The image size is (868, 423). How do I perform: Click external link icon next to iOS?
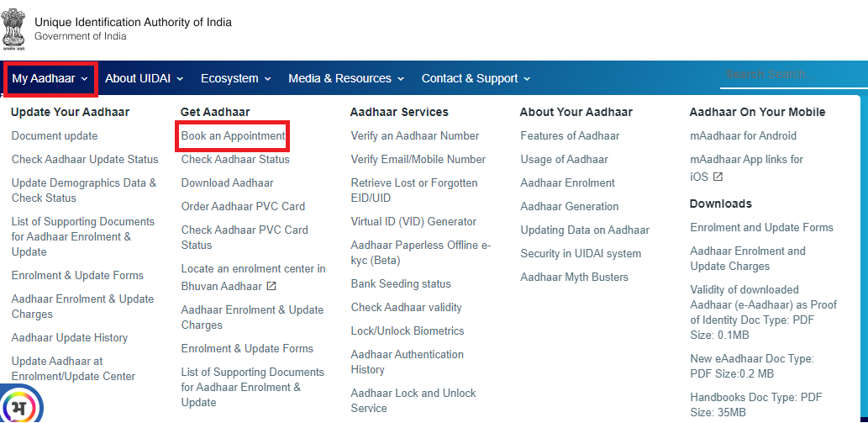click(x=718, y=177)
